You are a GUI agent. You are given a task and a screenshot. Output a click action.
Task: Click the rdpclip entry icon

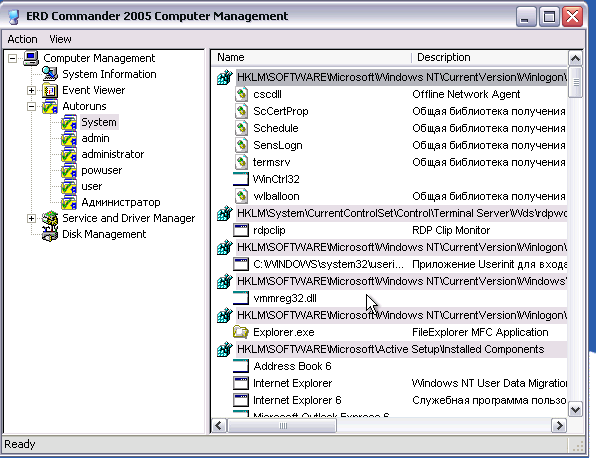click(x=241, y=230)
